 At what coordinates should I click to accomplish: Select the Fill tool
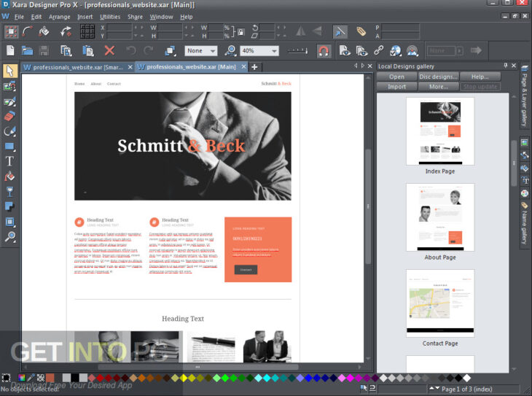pyautogui.click(x=9, y=176)
